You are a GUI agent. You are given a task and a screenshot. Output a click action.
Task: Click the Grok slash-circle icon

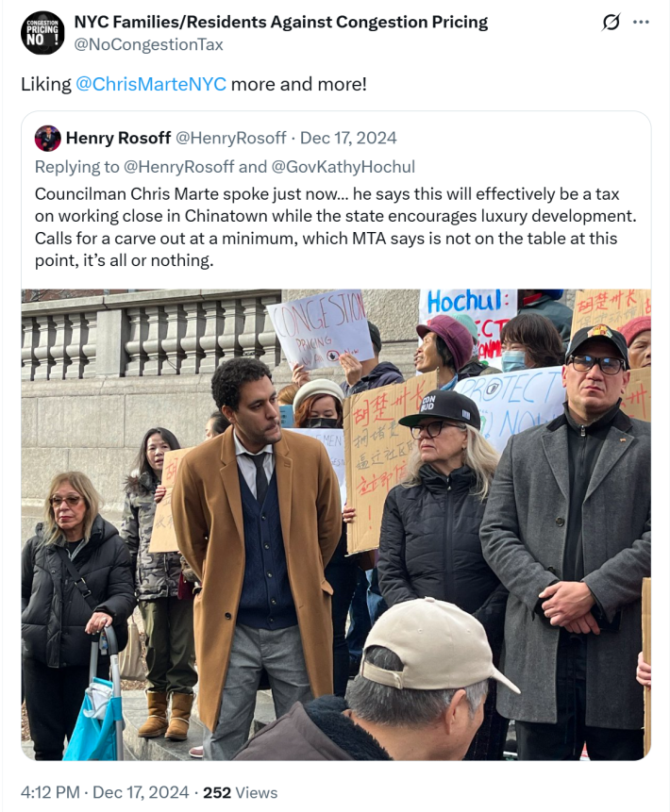pyautogui.click(x=611, y=23)
